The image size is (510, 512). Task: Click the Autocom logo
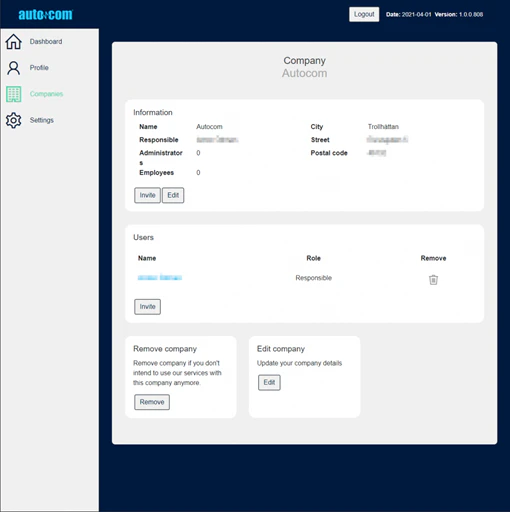[45, 15]
